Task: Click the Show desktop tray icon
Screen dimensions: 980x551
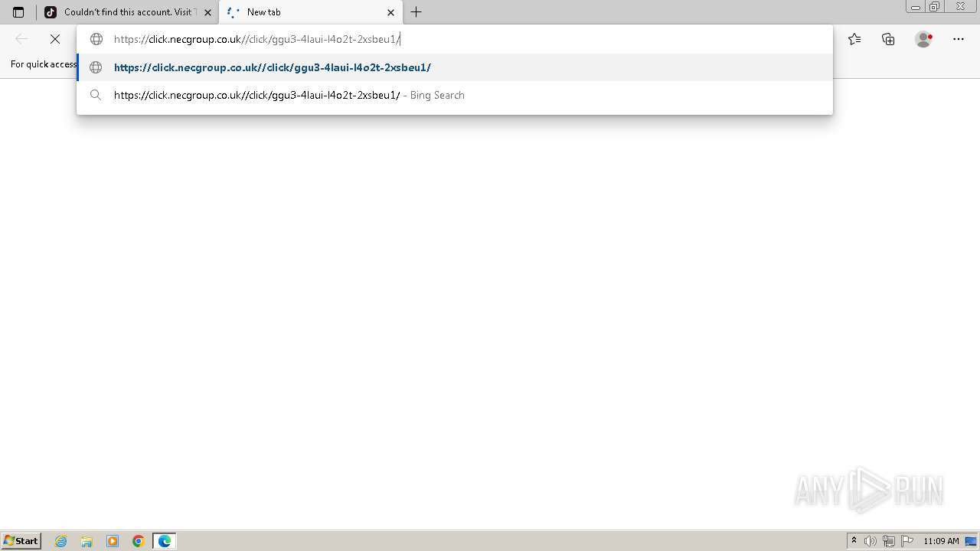Action: 971,541
